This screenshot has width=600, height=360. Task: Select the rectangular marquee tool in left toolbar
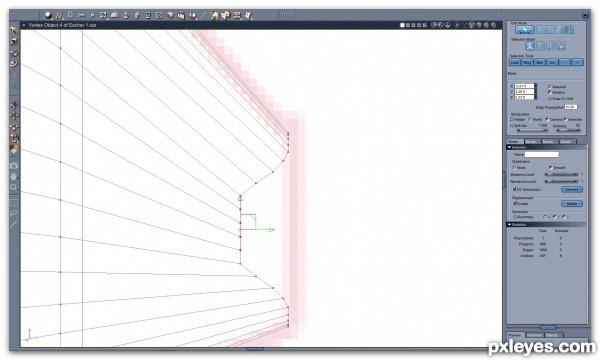pos(14,202)
